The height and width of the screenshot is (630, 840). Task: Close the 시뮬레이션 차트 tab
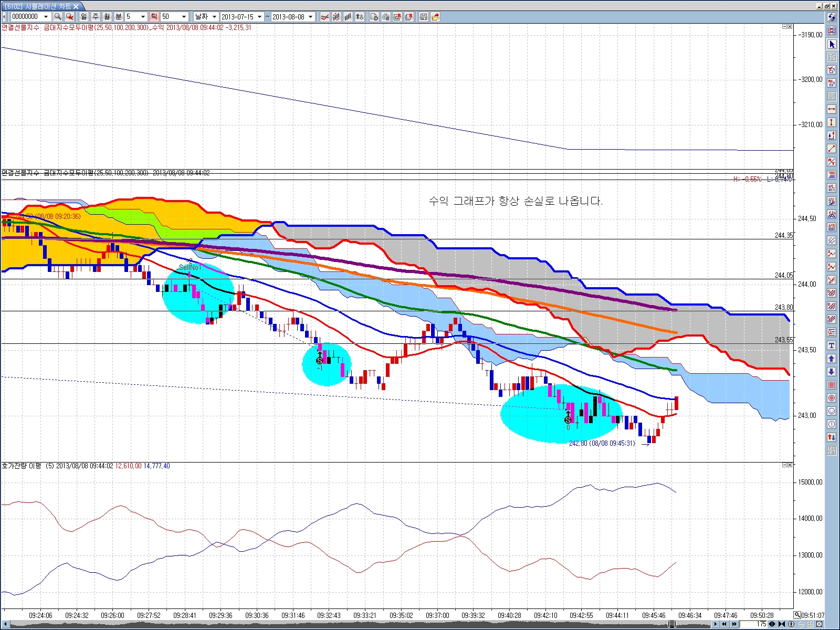pos(76,6)
